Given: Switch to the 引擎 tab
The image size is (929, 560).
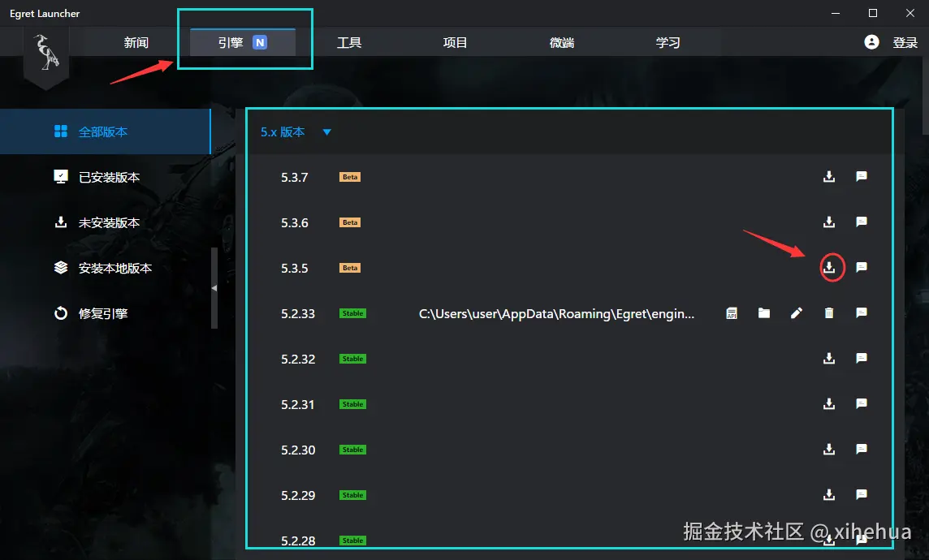Looking at the screenshot, I should [243, 43].
